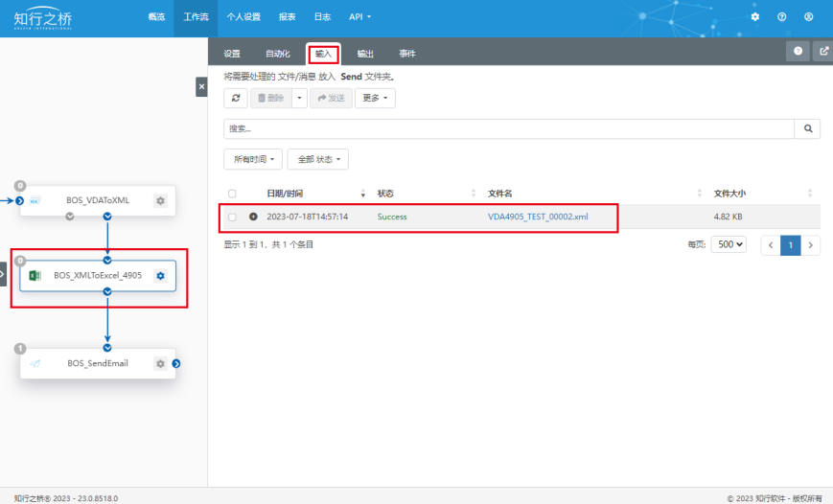Expand the 更多 dropdown menu
The width and height of the screenshot is (833, 504).
pos(375,98)
